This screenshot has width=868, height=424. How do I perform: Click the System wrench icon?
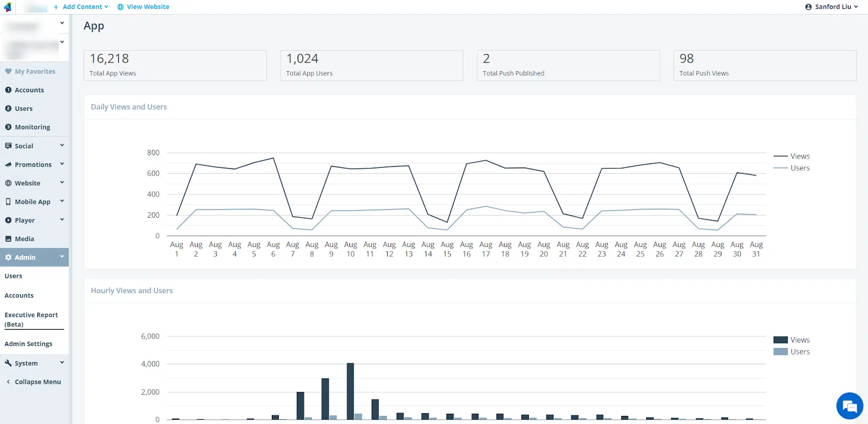pyautogui.click(x=8, y=363)
